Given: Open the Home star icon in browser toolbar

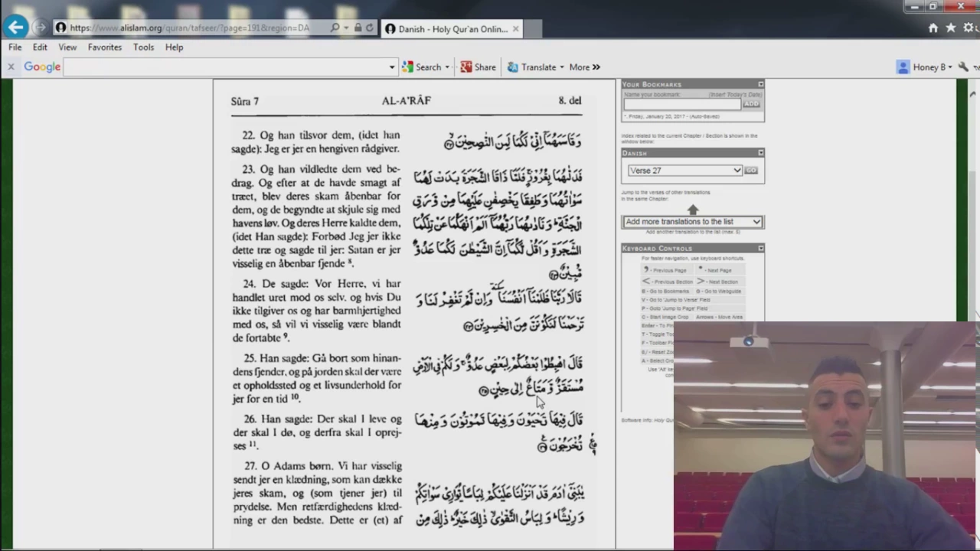Looking at the screenshot, I should tap(933, 28).
